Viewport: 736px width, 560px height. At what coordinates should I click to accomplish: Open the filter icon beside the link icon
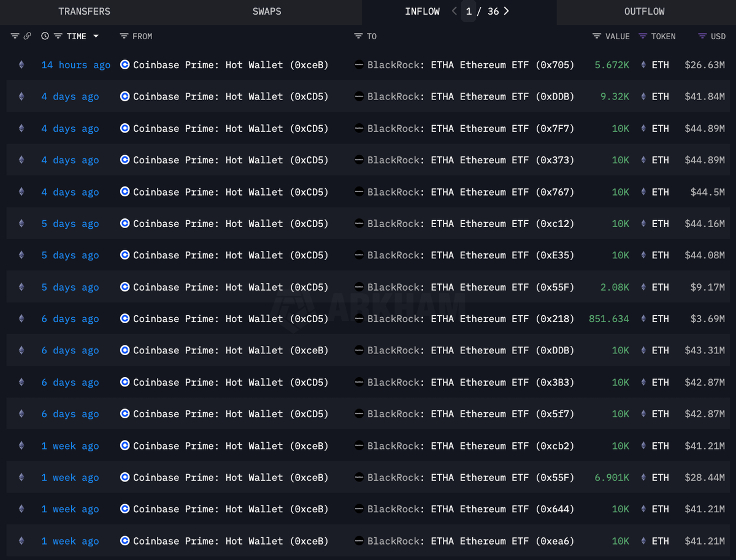[15, 36]
